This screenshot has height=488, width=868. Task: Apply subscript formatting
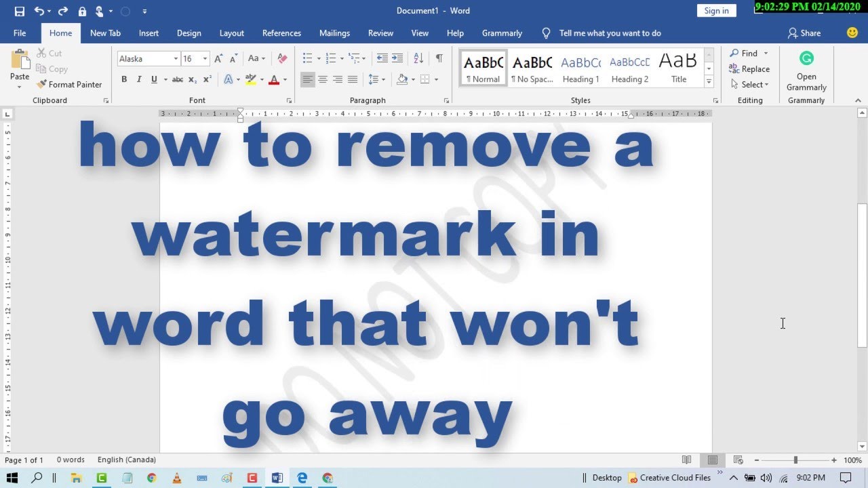point(193,79)
